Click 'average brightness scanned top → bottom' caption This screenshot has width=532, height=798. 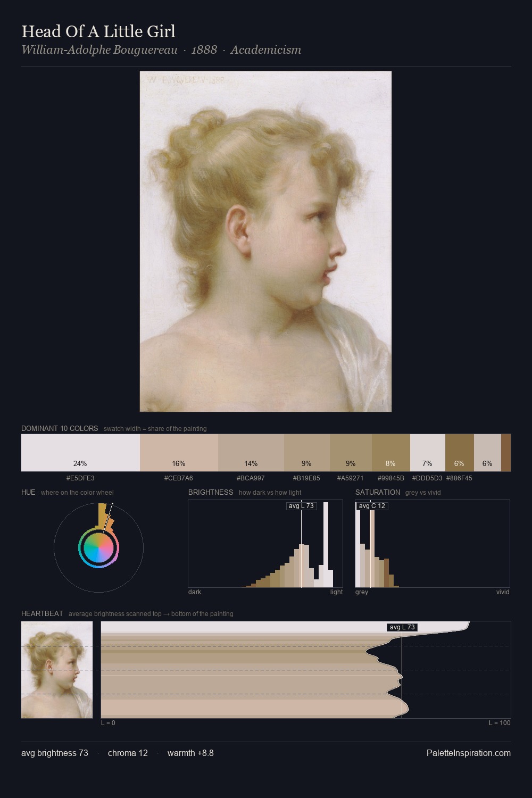pos(151,614)
